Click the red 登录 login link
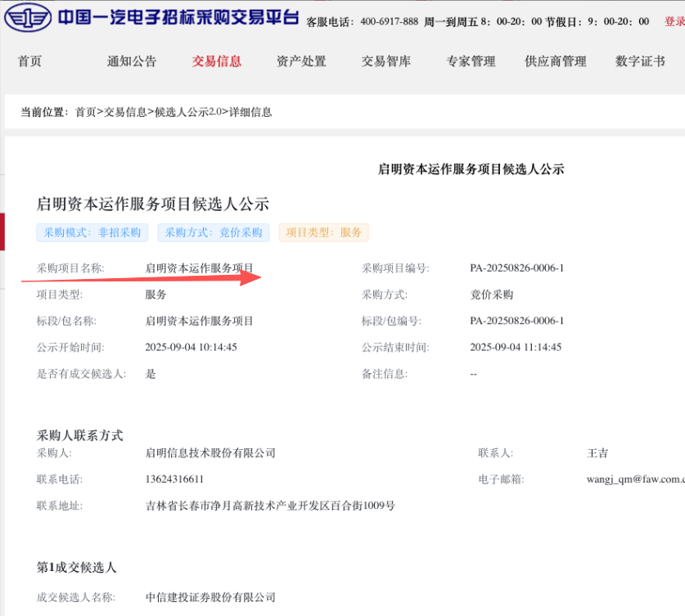 point(674,21)
